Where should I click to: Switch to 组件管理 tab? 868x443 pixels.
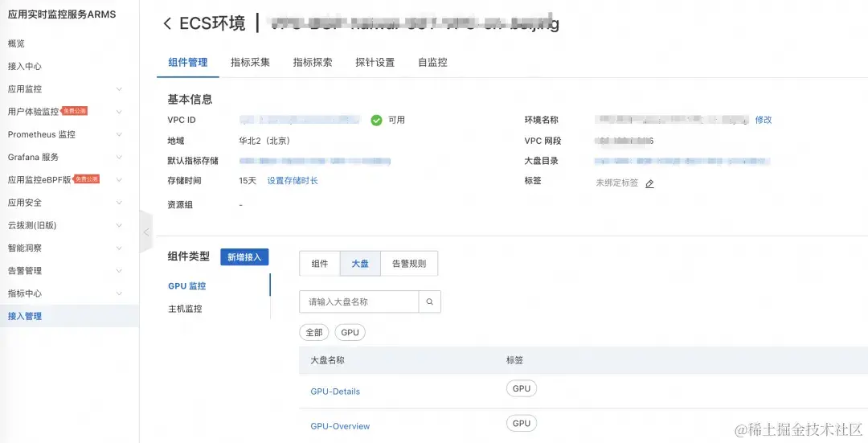[187, 63]
